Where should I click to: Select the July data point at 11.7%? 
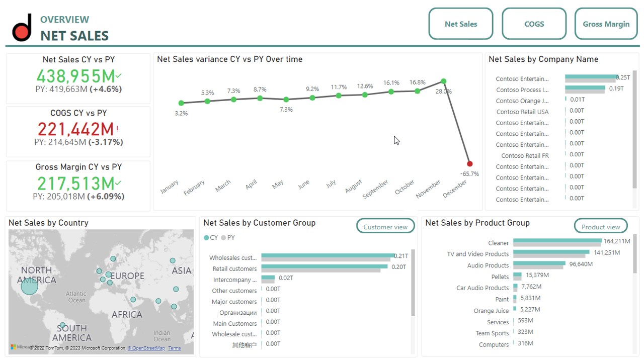(339, 95)
